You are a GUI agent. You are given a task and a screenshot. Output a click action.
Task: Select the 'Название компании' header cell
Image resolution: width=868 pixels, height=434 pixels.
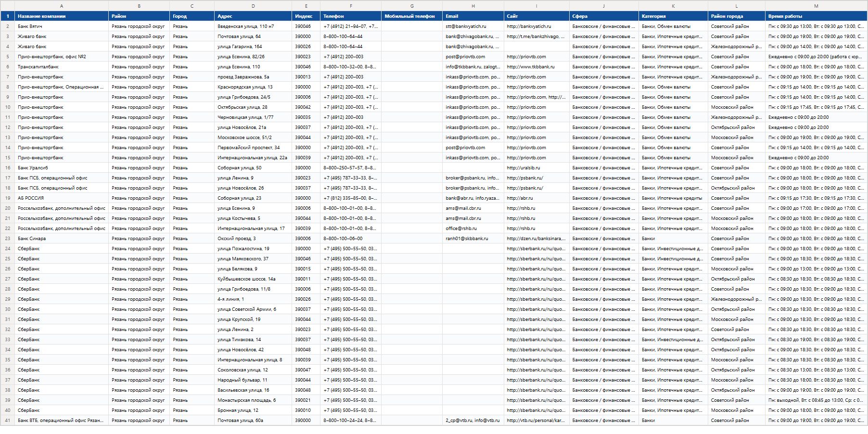[x=62, y=16]
